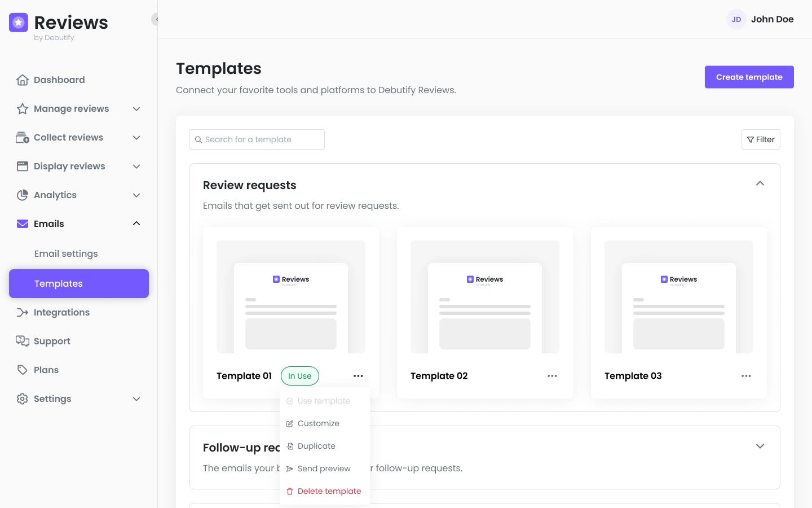Go to the Templates sidebar item
812x508 pixels.
coord(79,283)
